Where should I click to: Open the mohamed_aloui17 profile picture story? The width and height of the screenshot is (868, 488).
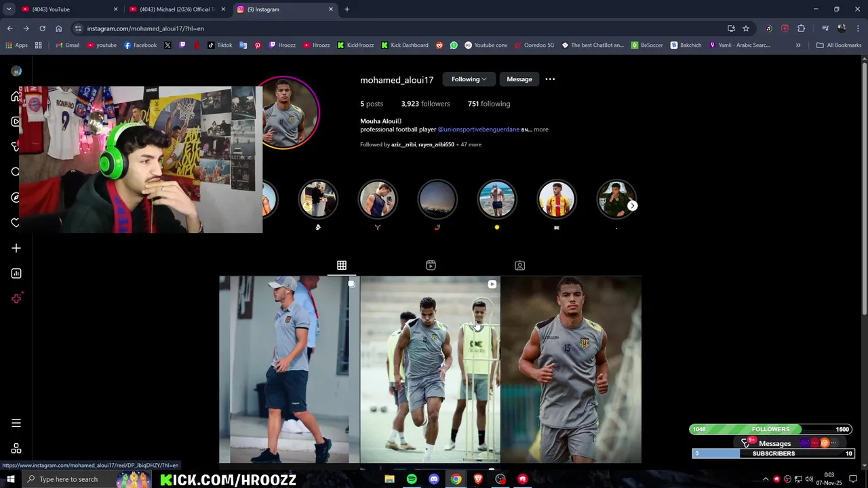coord(287,113)
